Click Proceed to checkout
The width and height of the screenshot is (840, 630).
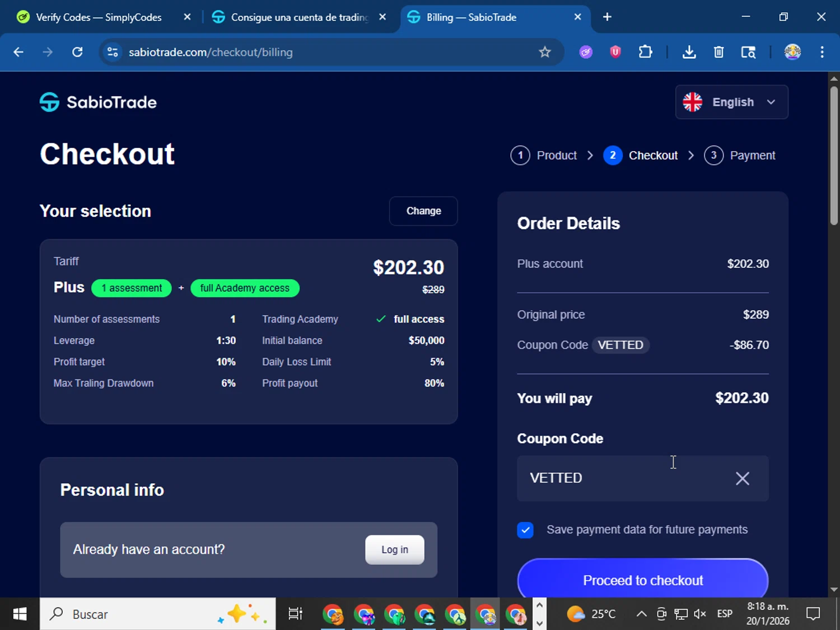643,579
